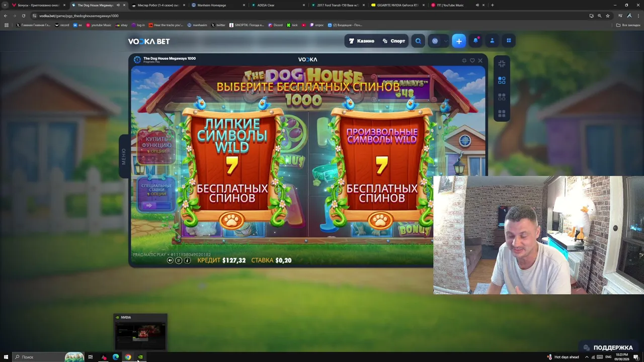Switch to the Спорт section
Screen dimensions: 644x362
click(393, 41)
